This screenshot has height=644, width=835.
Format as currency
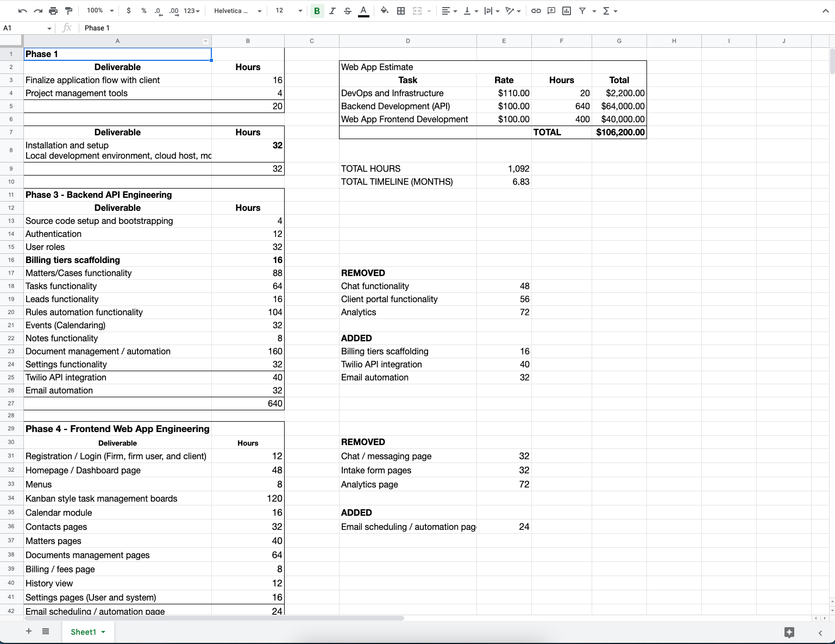[x=128, y=11]
